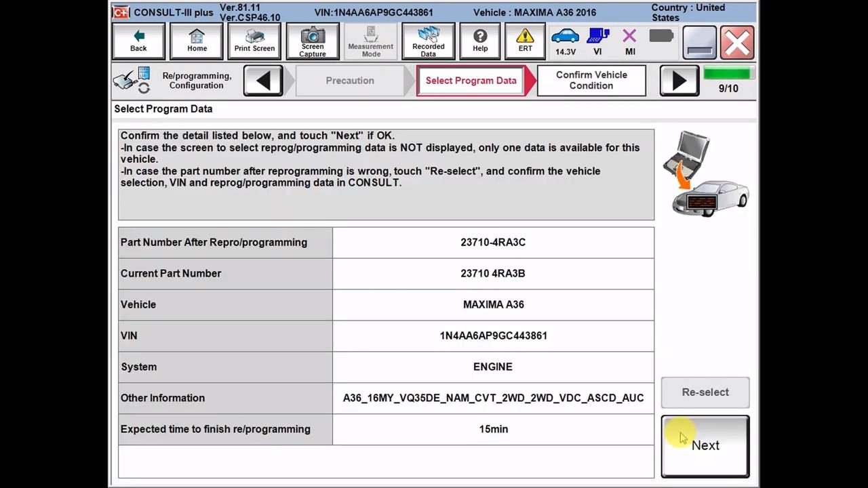Check the 14.3V vehicle battery icon
Viewport: 868px width, 488px height.
(x=566, y=41)
